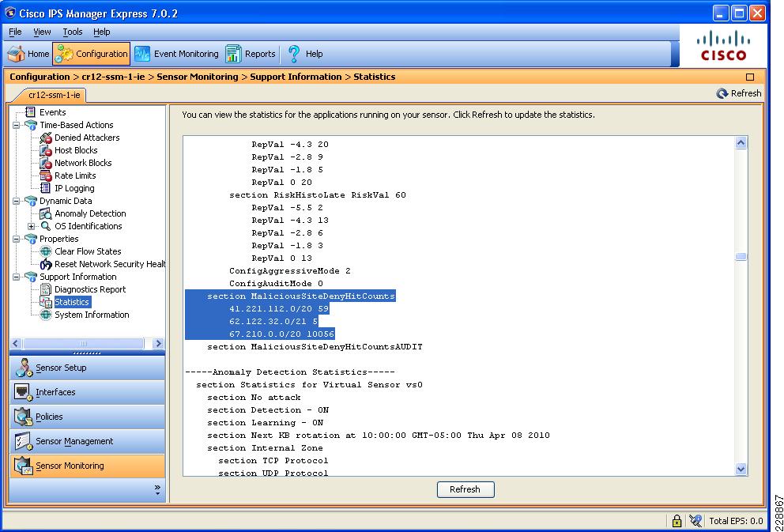Open the Home view
The image size is (784, 532).
click(x=28, y=54)
